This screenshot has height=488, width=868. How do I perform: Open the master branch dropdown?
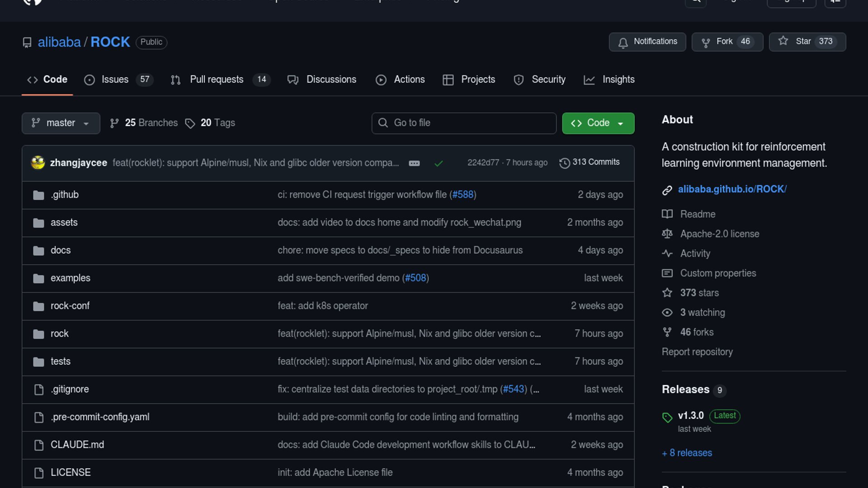61,123
